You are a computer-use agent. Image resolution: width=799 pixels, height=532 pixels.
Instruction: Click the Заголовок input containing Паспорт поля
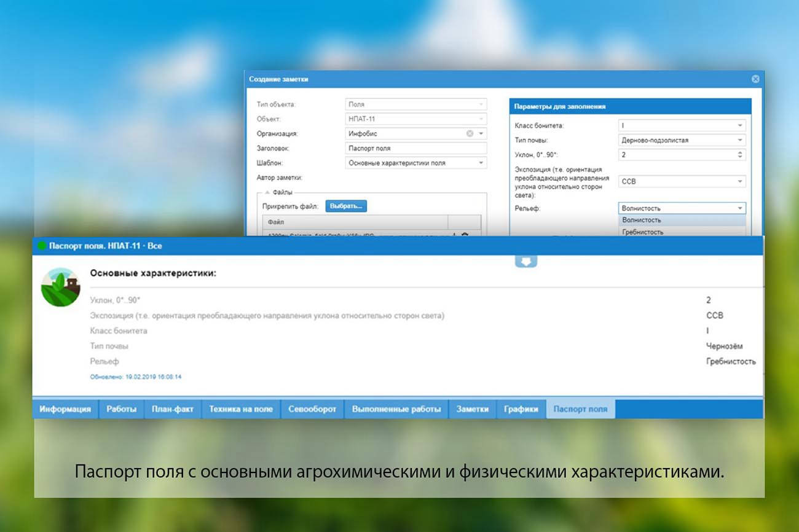[x=415, y=148]
